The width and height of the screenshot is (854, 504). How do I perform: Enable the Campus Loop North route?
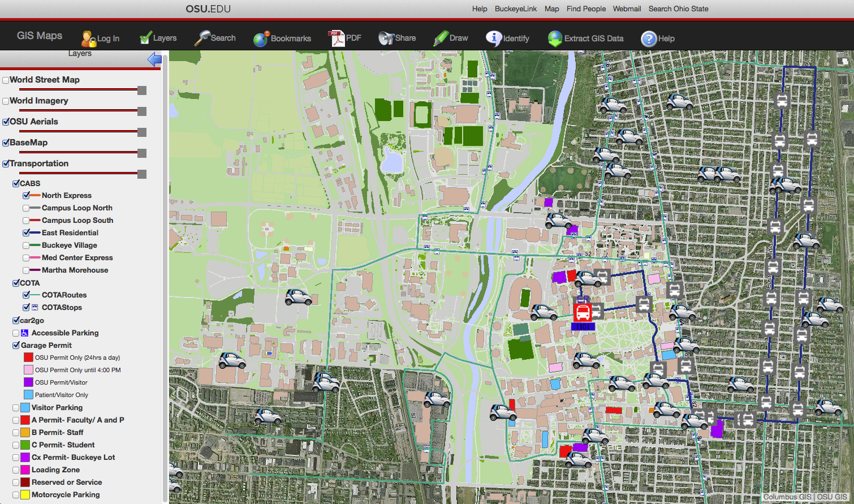tap(26, 208)
